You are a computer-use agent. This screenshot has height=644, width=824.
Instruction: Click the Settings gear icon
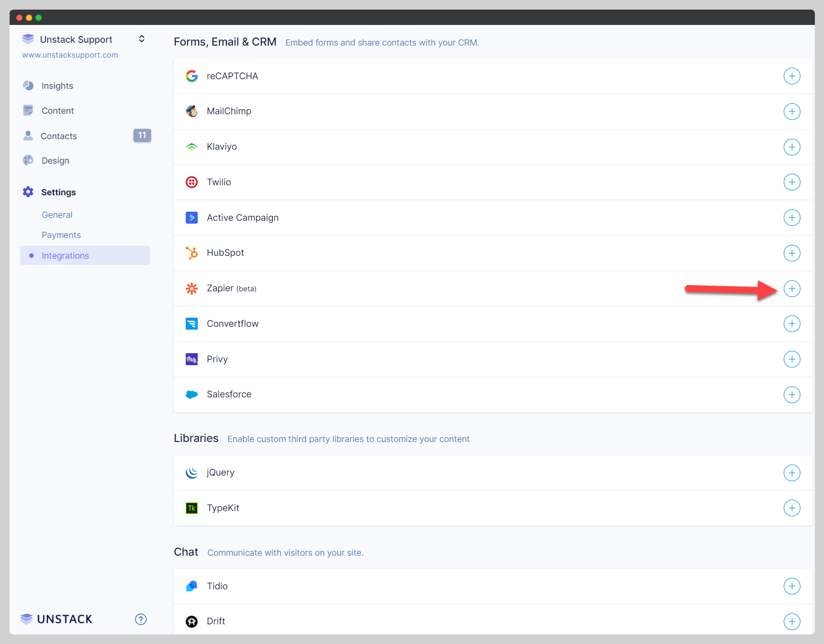[28, 192]
